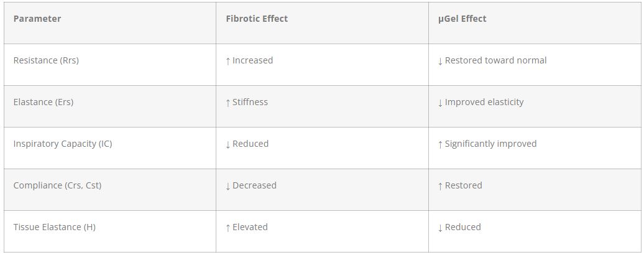Click the '↓ Decreased' compliance cell

251,185
